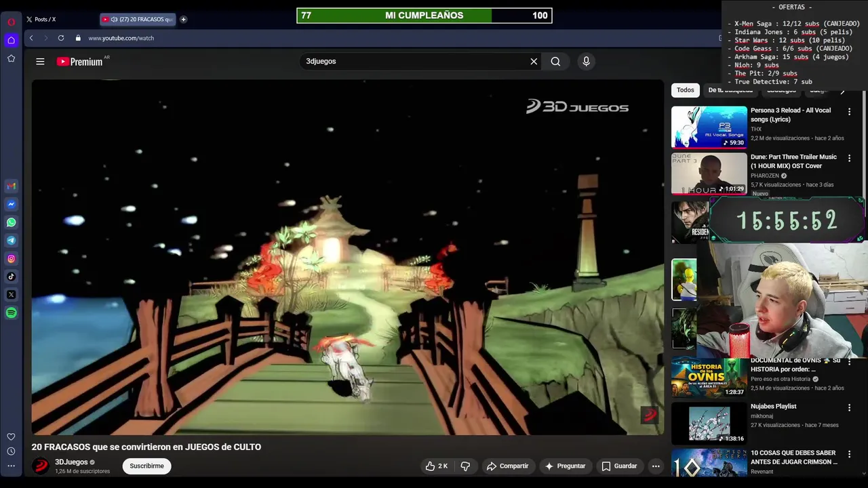Like the video (2 K thumbs up)
868x488 pixels.
pyautogui.click(x=436, y=466)
